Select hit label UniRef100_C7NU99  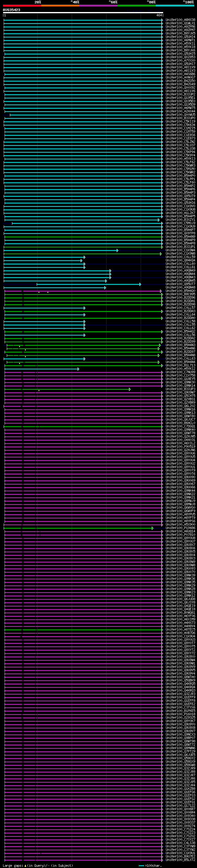[180, 372]
